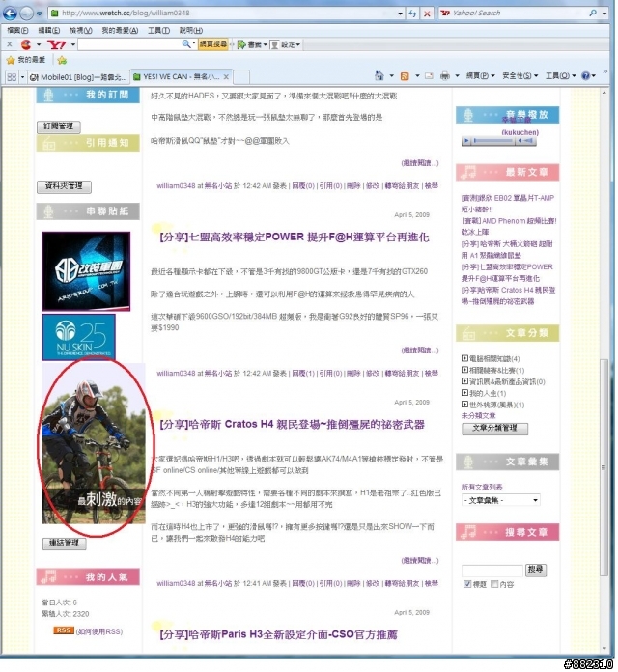Stop loading with the red X icon
Image resolution: width=618 pixels, height=672 pixels.
coord(427,14)
